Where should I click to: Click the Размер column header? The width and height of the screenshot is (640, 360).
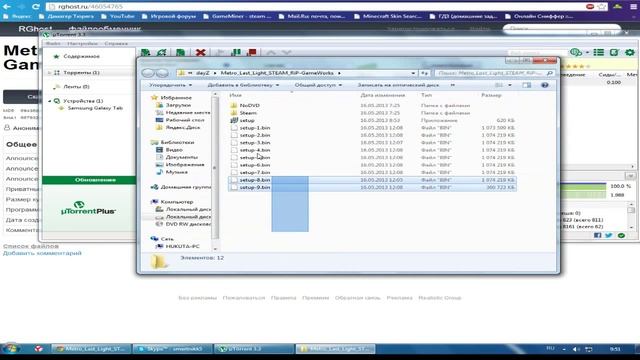491,95
